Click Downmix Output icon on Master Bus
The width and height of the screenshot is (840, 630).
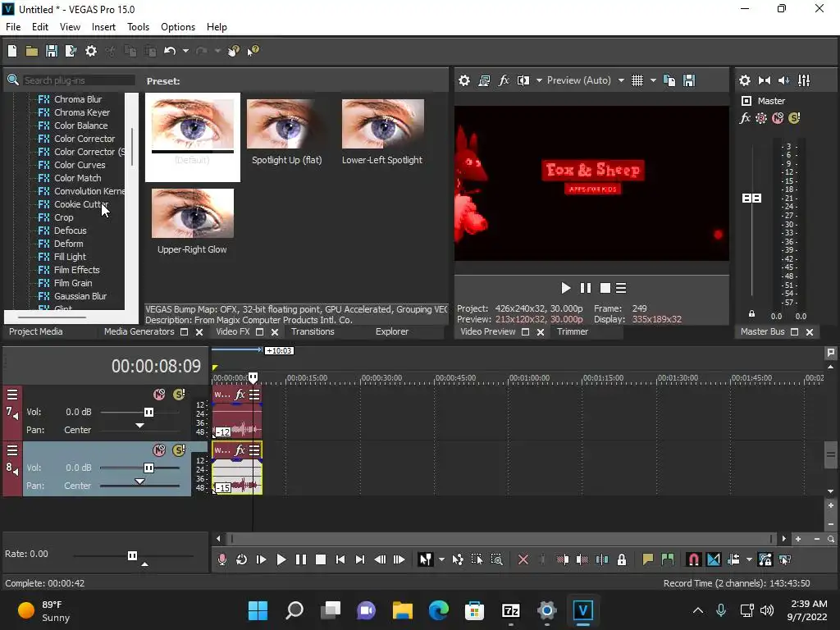tap(765, 80)
